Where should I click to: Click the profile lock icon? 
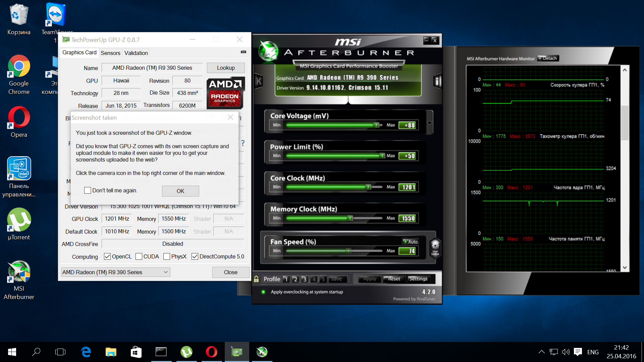256,279
